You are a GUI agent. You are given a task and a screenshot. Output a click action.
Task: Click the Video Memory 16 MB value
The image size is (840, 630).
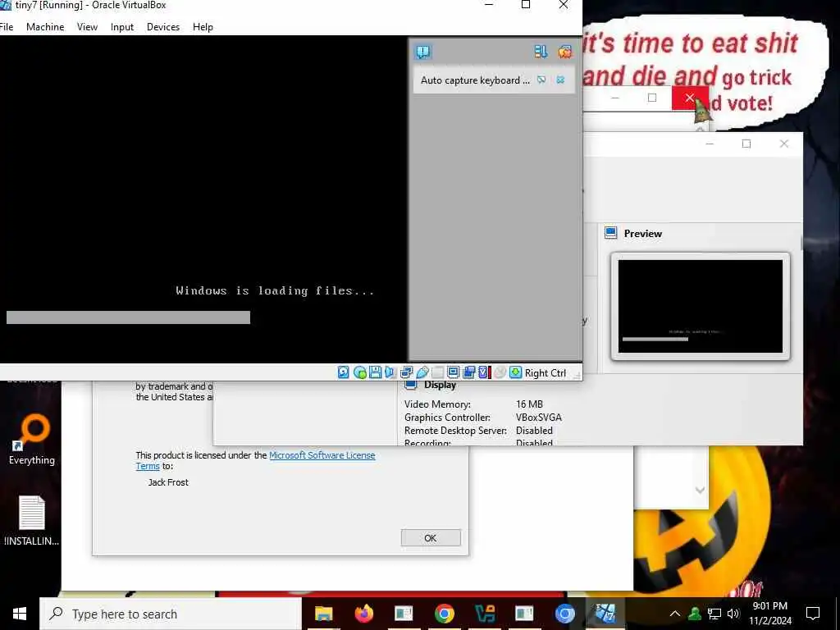529,404
